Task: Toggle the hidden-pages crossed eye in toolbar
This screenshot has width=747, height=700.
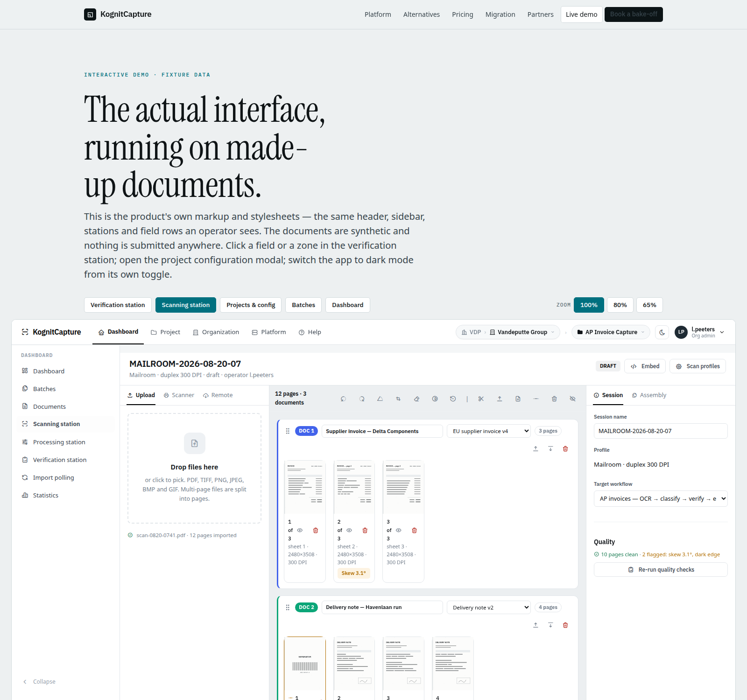Action: 572,399
